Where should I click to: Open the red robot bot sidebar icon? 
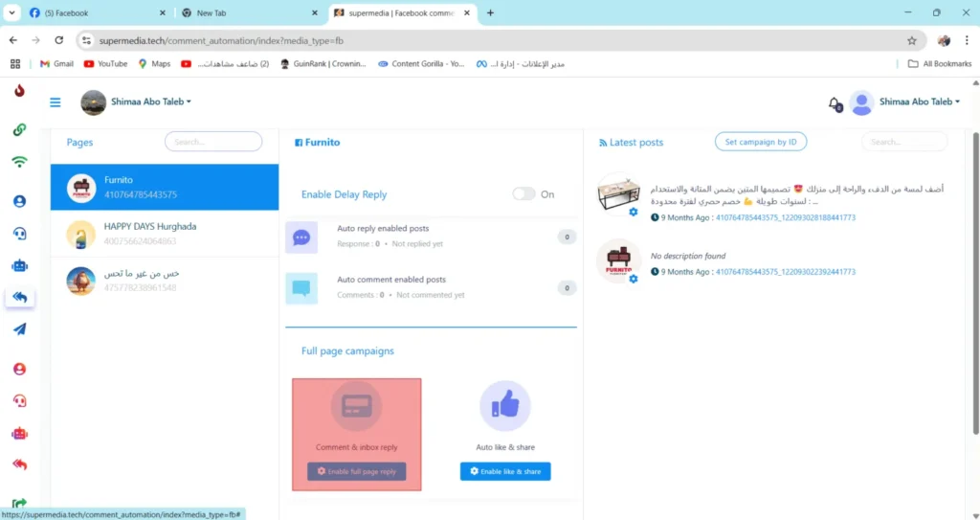coord(20,433)
